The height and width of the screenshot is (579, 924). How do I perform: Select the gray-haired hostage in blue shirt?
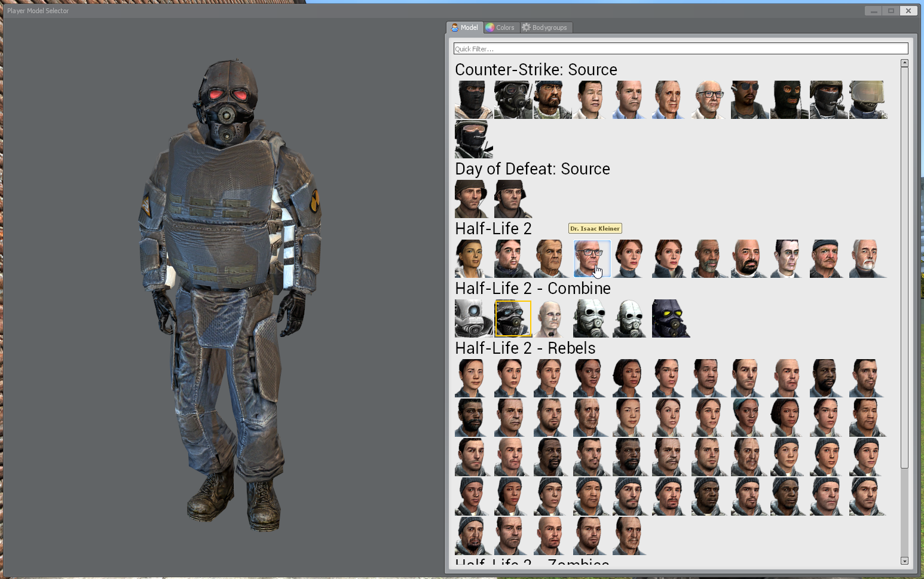coord(671,100)
